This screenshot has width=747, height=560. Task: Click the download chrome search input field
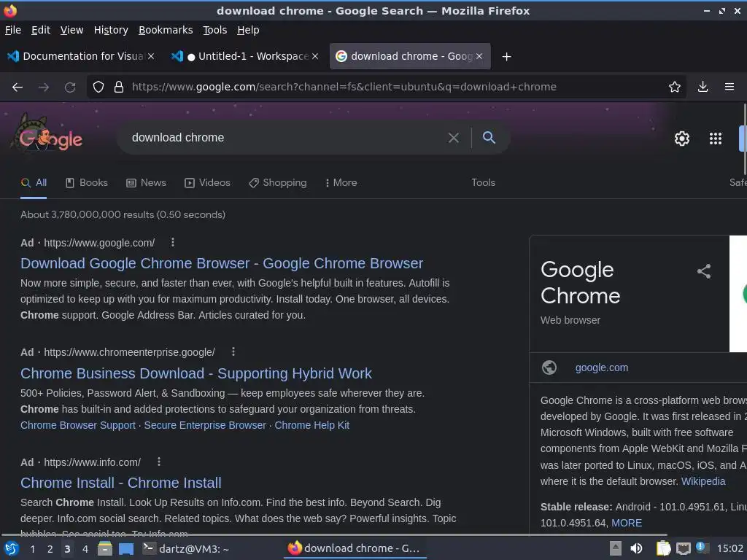pyautogui.click(x=286, y=138)
